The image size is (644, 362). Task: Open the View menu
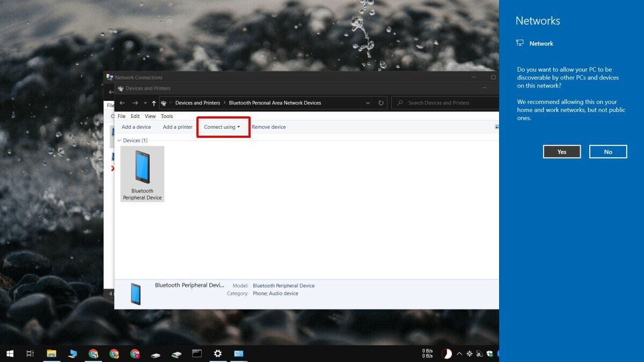(150, 116)
